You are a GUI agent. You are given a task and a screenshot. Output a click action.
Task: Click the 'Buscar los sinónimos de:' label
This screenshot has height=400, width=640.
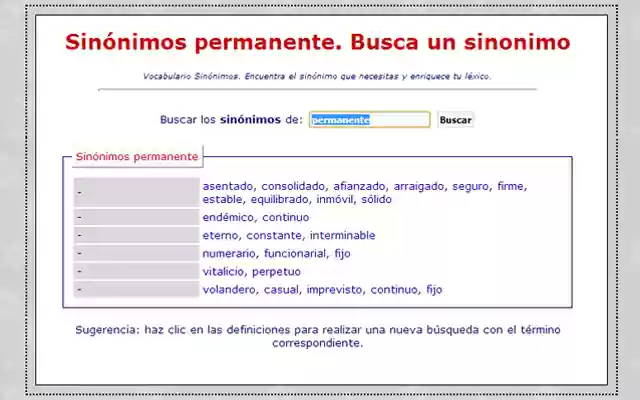231,120
